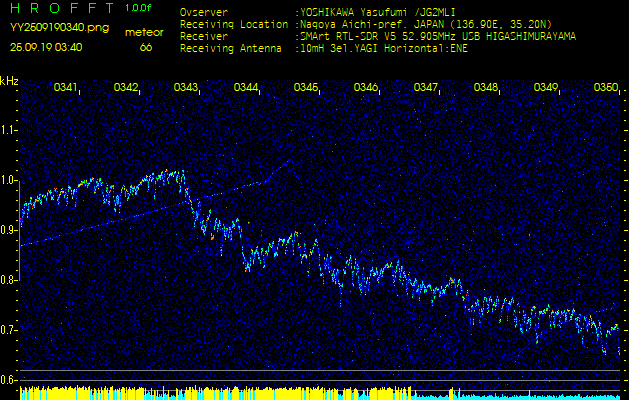
Task: Click time marker 0343
Action: point(185,87)
